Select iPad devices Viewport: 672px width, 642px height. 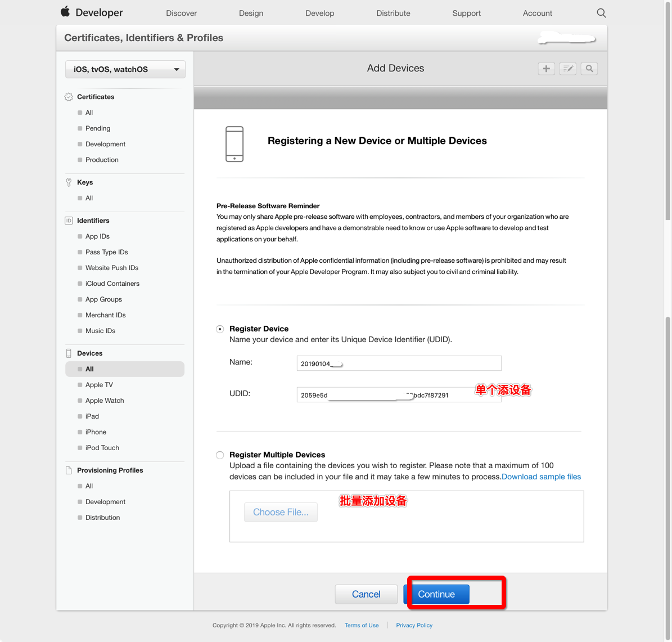[x=92, y=416]
